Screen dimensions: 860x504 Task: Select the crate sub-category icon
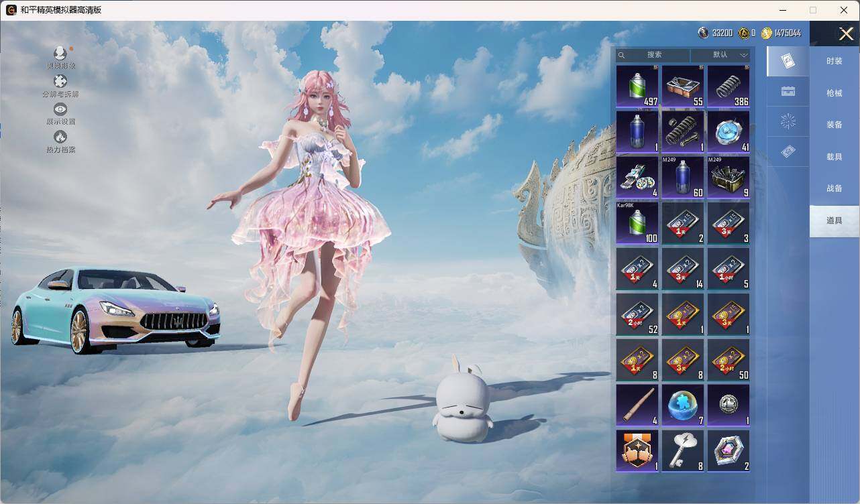tap(788, 92)
